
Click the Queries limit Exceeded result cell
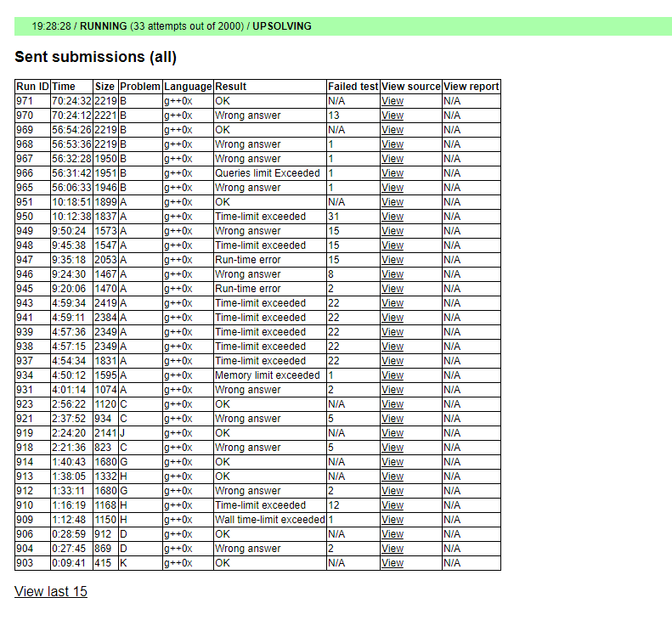[x=268, y=173]
